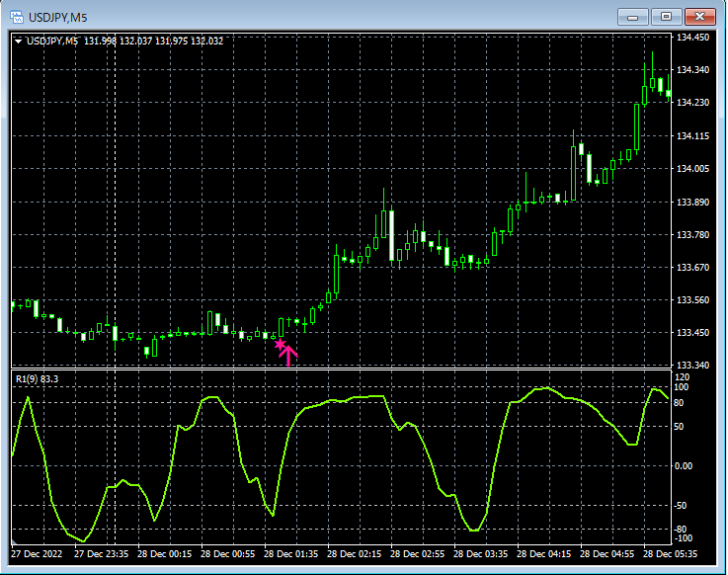Image resolution: width=728 pixels, height=575 pixels.
Task: Click the 28 Dec 01:35 time label
Action: [293, 554]
